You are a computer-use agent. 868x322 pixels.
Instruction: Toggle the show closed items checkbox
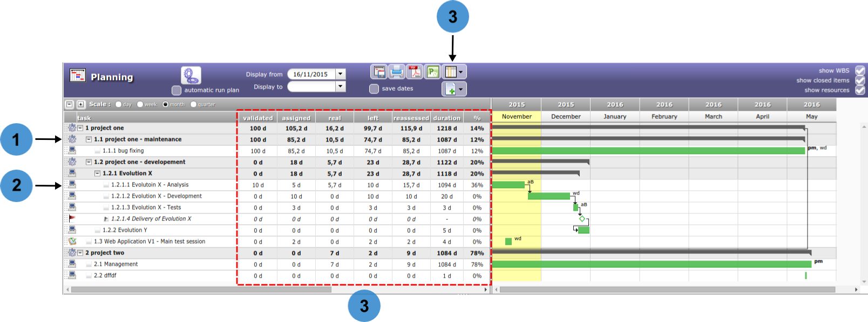(860, 81)
